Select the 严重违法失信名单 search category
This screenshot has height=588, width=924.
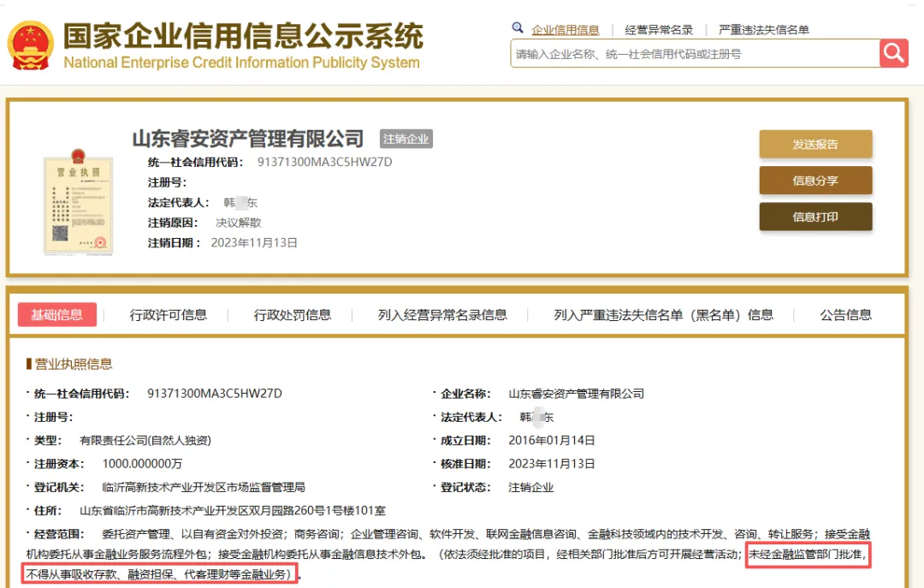click(x=764, y=29)
